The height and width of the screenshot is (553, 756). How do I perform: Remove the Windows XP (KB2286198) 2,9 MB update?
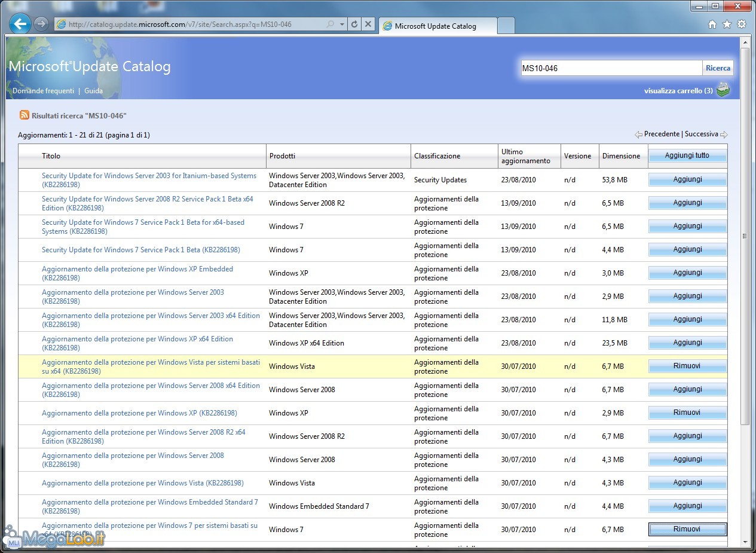(x=687, y=413)
